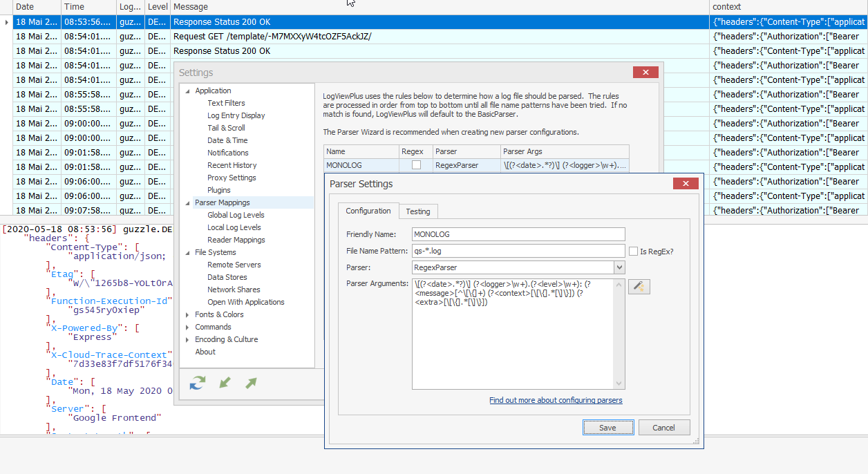Open Notifications settings
This screenshot has width=868, height=474.
click(x=228, y=153)
